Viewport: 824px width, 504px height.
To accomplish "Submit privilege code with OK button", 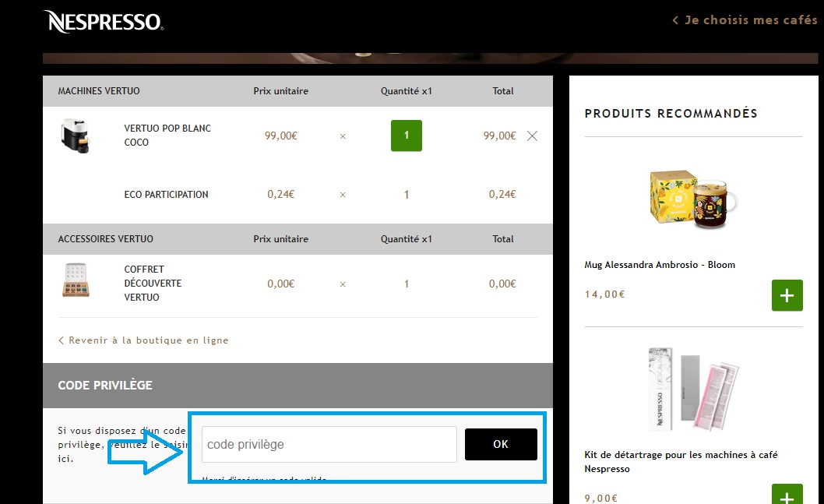I will coord(501,445).
